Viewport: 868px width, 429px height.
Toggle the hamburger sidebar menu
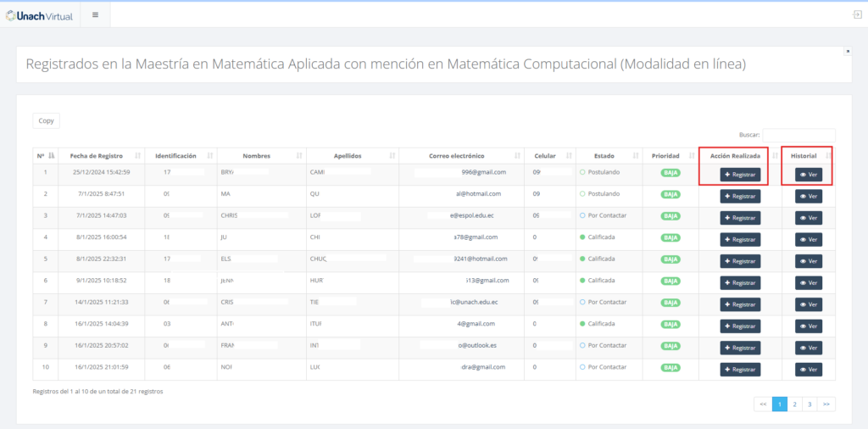tap(95, 14)
